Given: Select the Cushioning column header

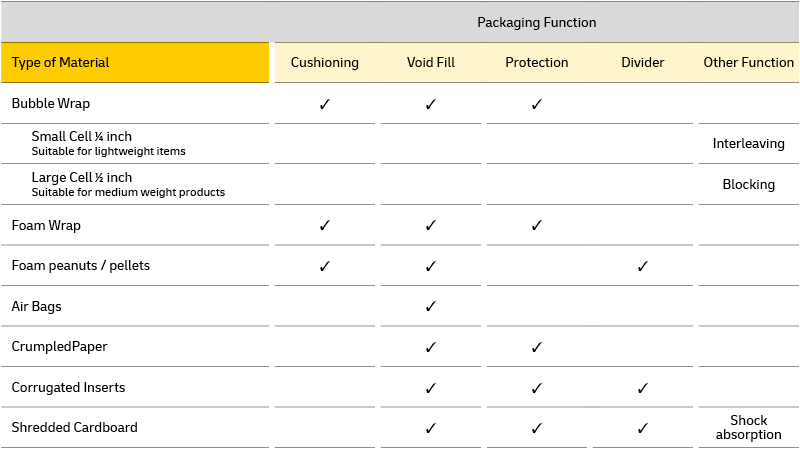Looking at the screenshot, I should point(324,62).
